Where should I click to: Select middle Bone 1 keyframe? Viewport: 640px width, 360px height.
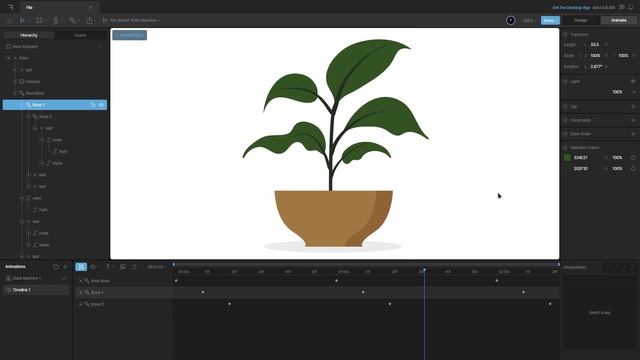363,292
